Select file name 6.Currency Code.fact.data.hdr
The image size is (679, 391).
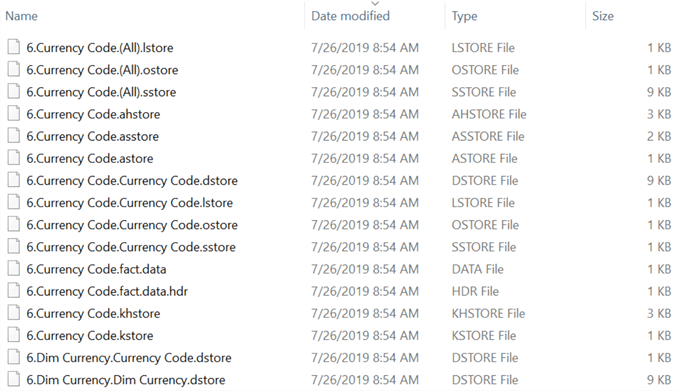point(107,291)
